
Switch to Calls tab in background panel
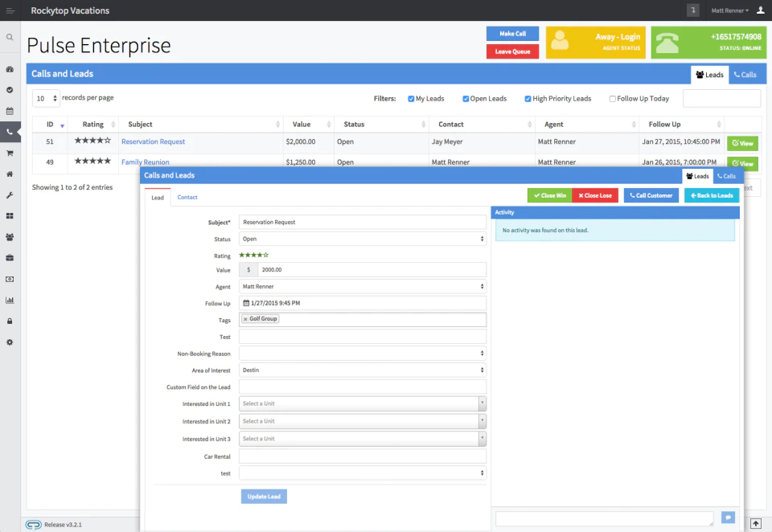pyautogui.click(x=745, y=75)
